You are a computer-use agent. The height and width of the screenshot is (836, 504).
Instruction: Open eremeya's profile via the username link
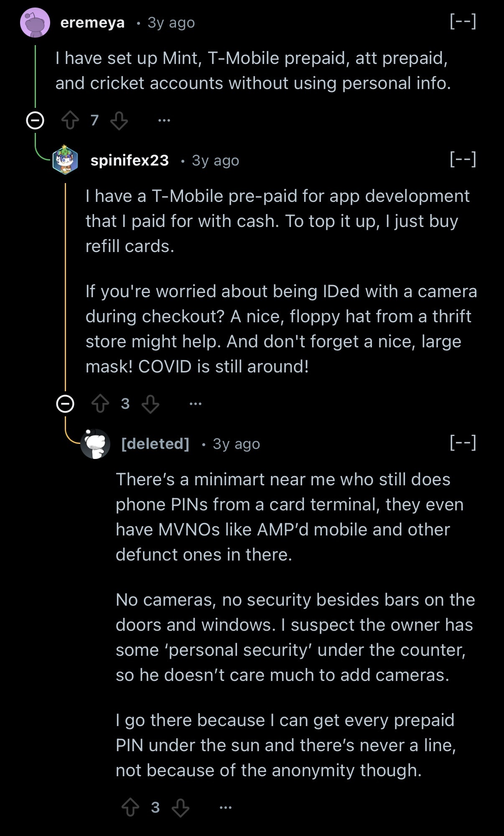click(x=92, y=23)
